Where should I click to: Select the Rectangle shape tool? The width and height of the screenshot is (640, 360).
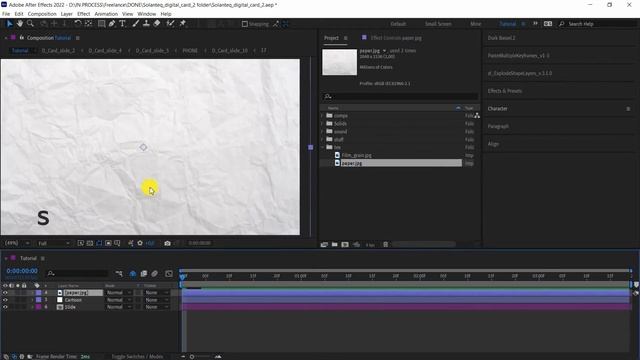101,24
